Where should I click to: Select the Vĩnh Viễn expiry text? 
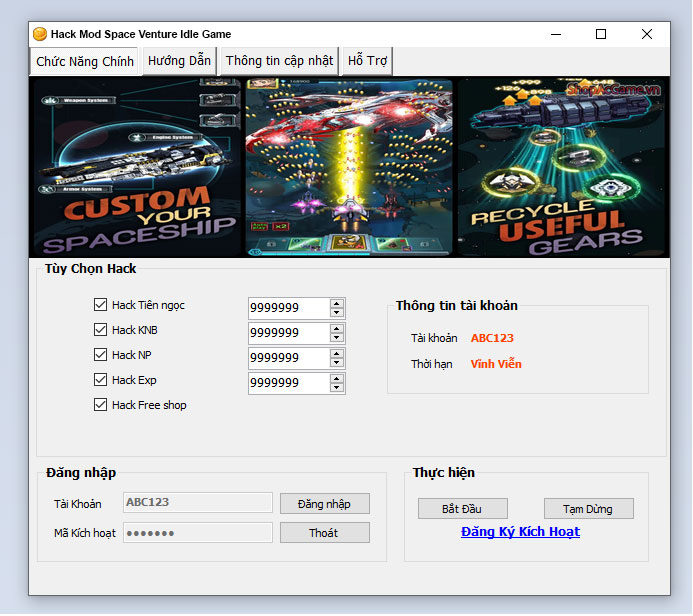[496, 364]
